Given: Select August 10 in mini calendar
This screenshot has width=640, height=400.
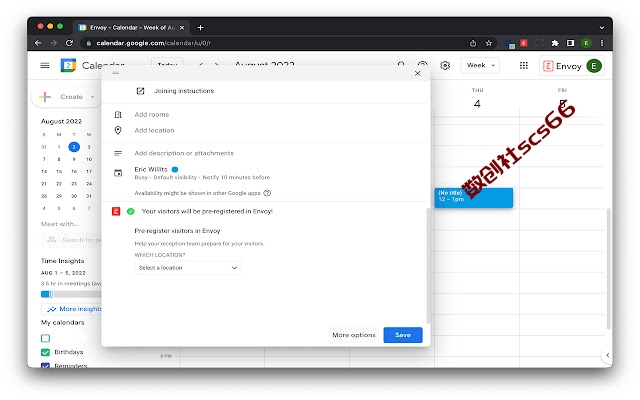Looking at the screenshot, I should tap(89, 159).
